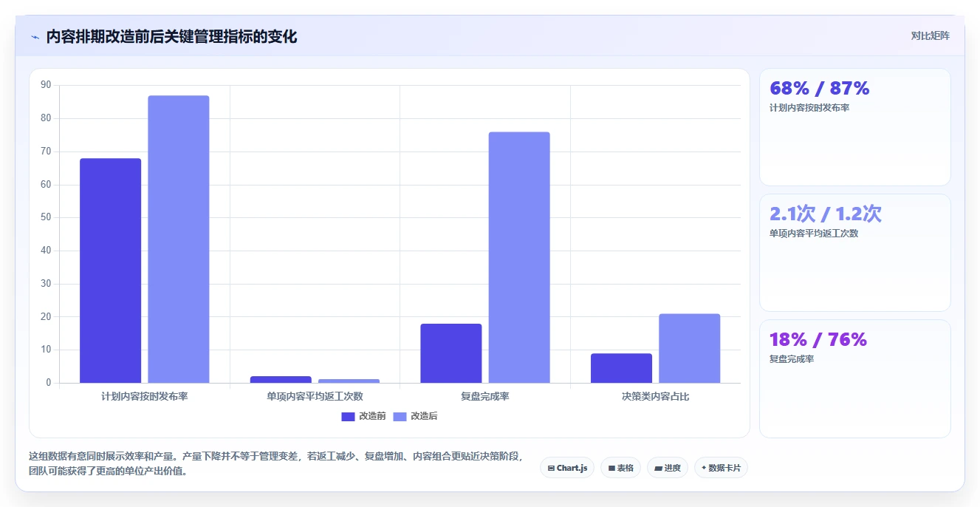Click the 改造后 bar for 决策类内容占比
This screenshot has width=980, height=507.
(689, 348)
